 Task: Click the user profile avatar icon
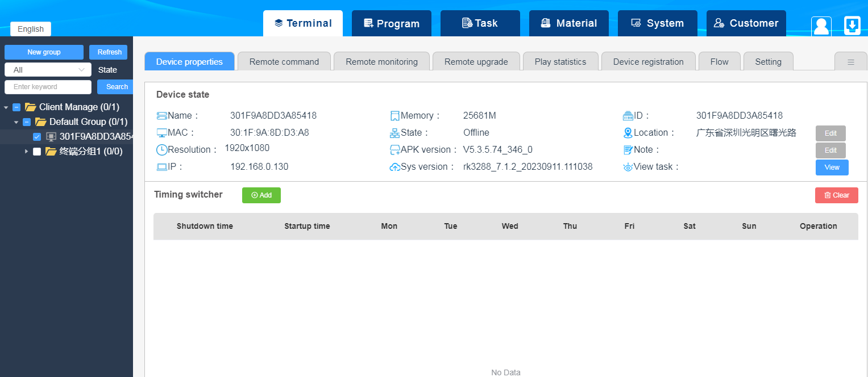pos(821,26)
